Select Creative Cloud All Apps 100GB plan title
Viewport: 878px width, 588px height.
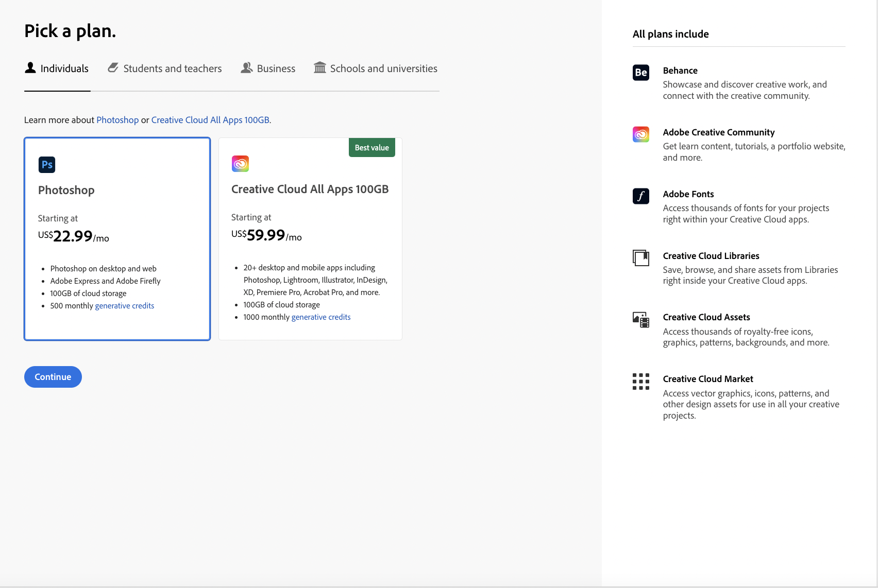310,189
